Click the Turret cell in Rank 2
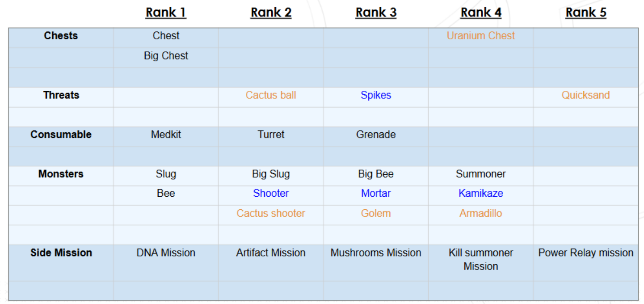Screen dimensions: 644x304 271,135
